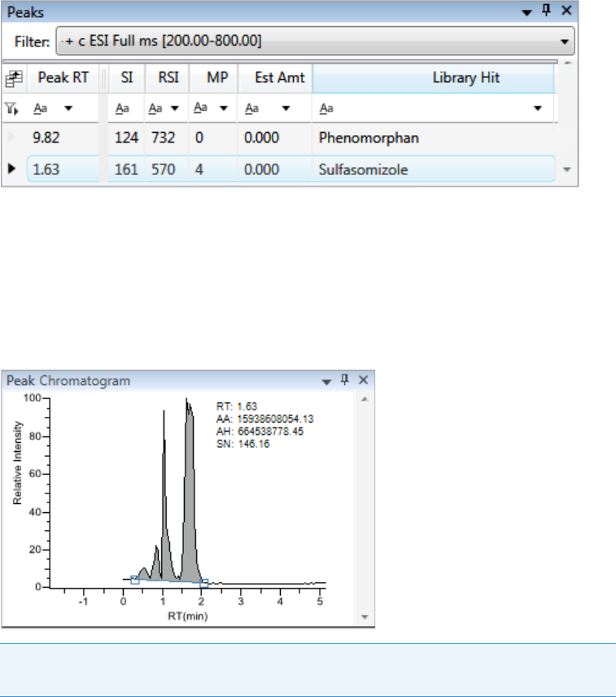This screenshot has height=697, width=616.
Task: Click the Peaks table scroll up arrow
Action: click(568, 64)
